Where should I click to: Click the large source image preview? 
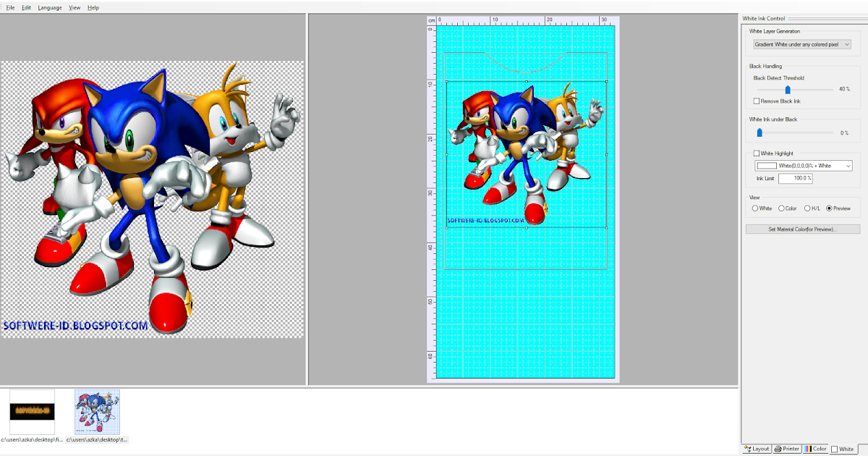pos(152,199)
